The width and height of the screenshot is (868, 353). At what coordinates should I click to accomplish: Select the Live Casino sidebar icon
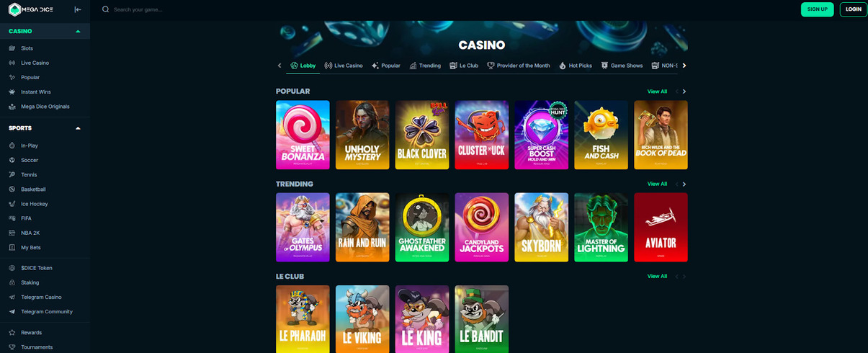(x=12, y=63)
